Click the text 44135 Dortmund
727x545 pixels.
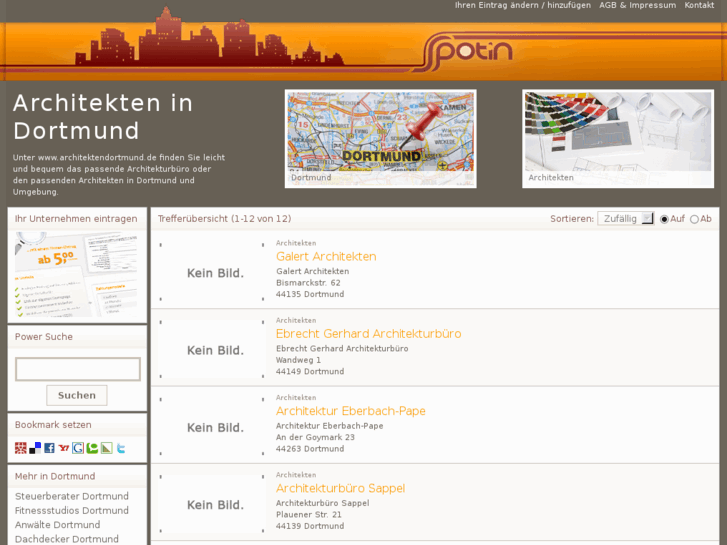click(x=310, y=295)
